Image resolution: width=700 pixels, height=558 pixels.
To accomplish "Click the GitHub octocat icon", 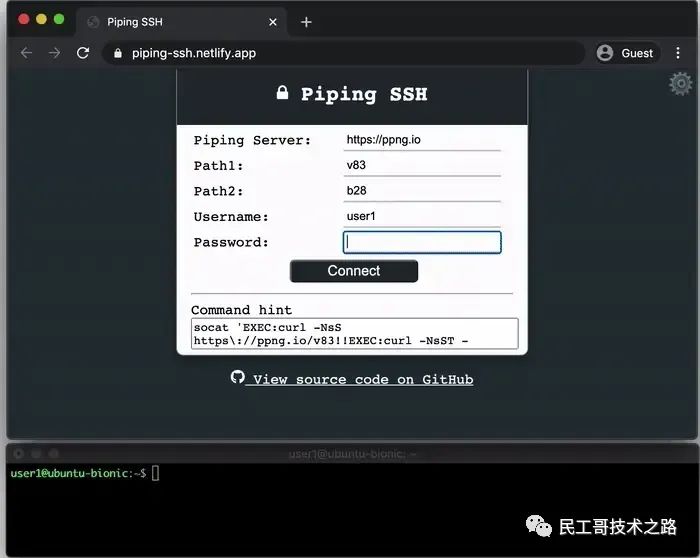I will 238,377.
